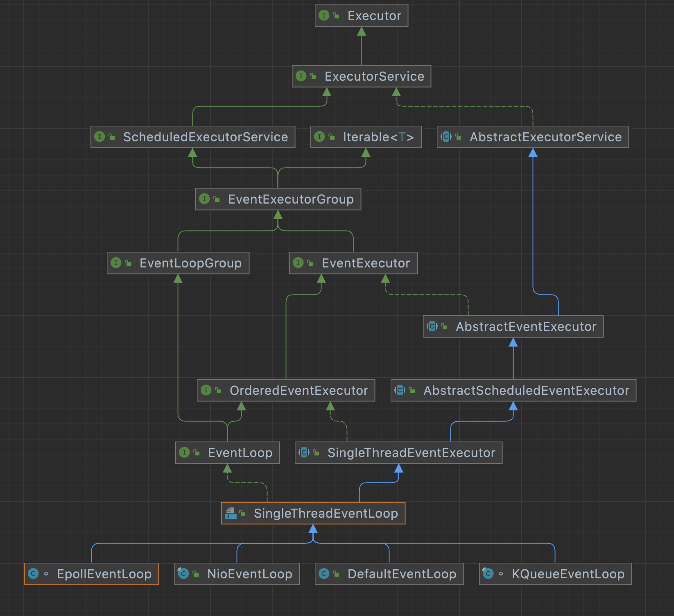Click the class icon on KQueueEventLoop
674x616 pixels.
click(x=487, y=574)
